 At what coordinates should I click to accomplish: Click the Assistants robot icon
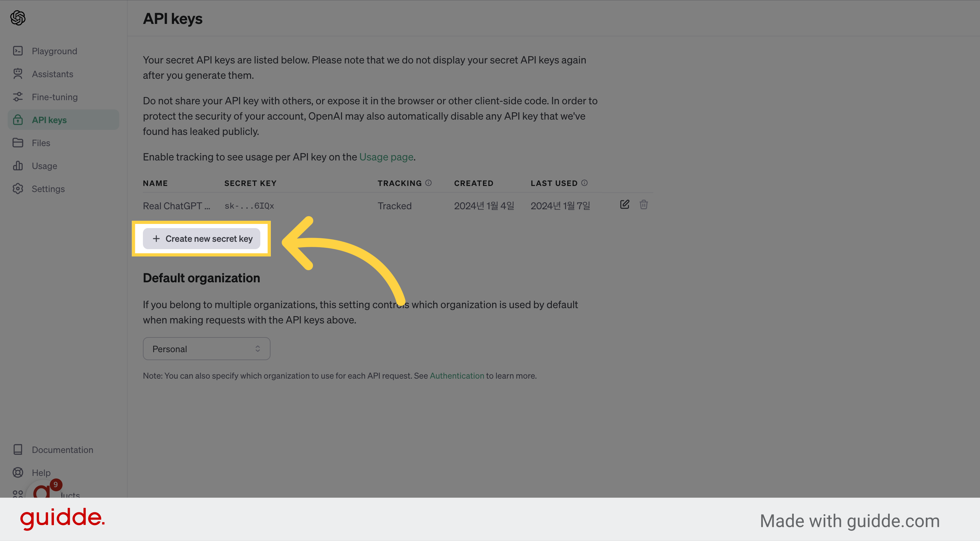point(18,74)
